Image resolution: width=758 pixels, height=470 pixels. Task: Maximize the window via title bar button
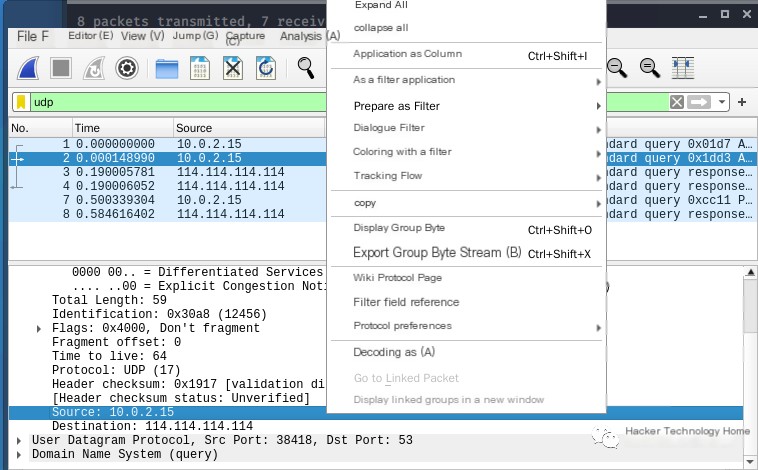725,15
